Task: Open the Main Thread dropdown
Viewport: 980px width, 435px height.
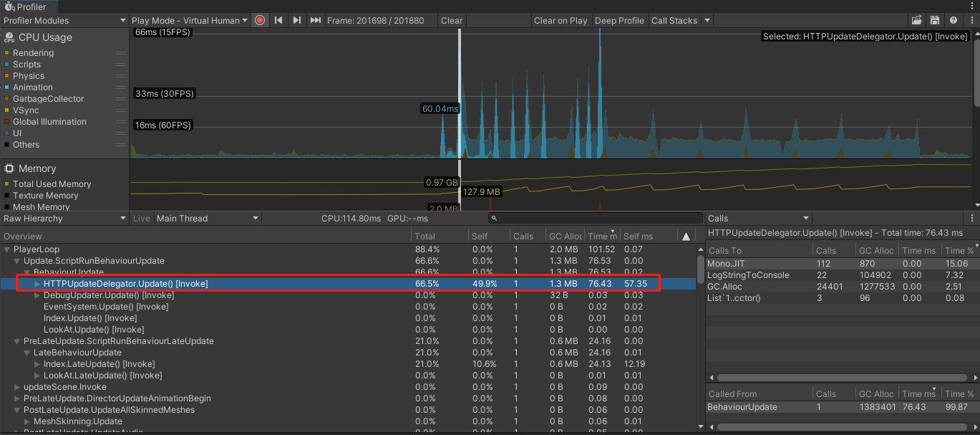Action: (x=208, y=219)
